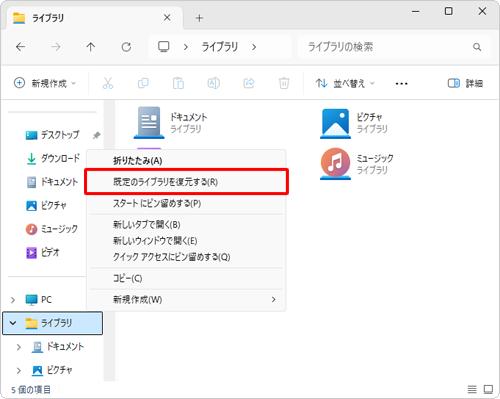Expand ドキュメント under ライブラリ tree
Image resolution: width=500 pixels, height=399 pixels.
tap(19, 347)
